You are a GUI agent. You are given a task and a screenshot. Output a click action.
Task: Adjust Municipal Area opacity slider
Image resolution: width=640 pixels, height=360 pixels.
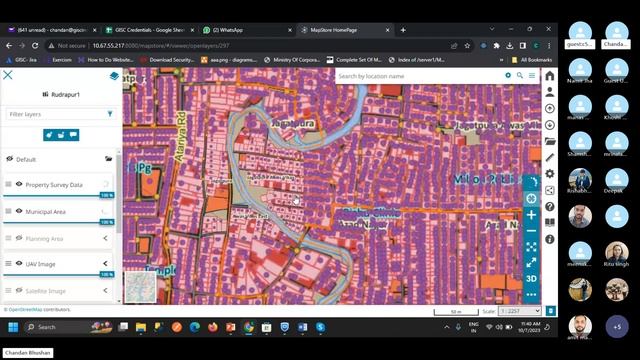(59, 222)
